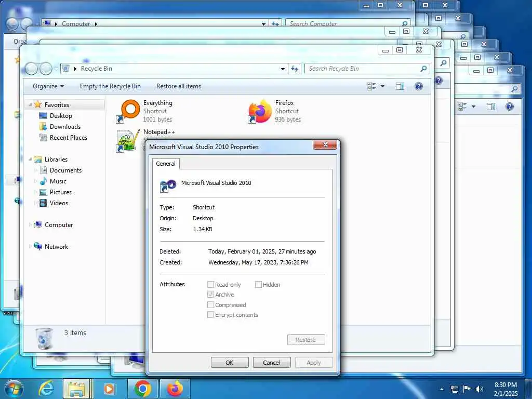Screen dimensions: 532x399
Task: Click OK in the Properties dialog
Action: tap(230, 362)
